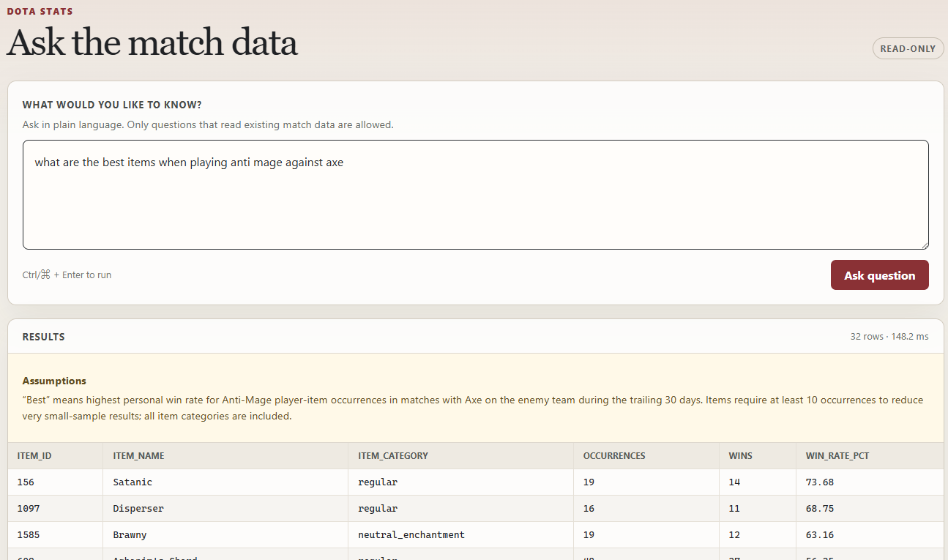Select the Satanic item name cell
Screen dimensions: 948x560
click(225, 482)
